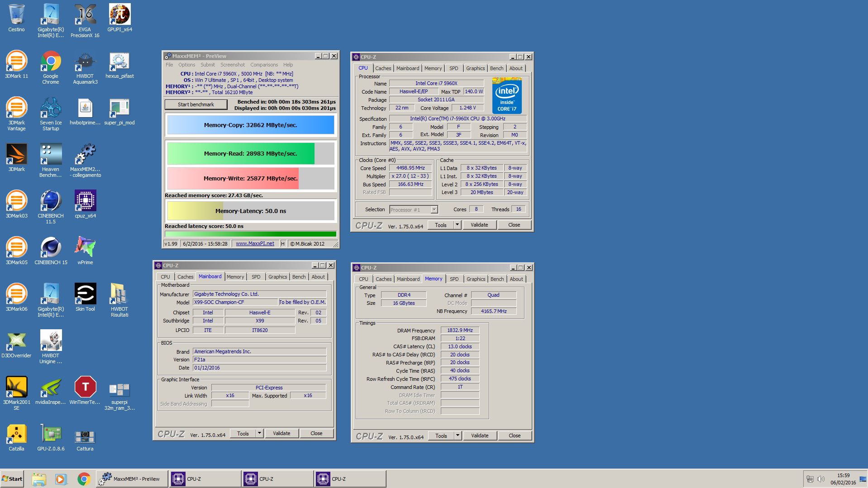Click the DRAM Frequency value field
Image resolution: width=868 pixels, height=488 pixels.
[460, 330]
